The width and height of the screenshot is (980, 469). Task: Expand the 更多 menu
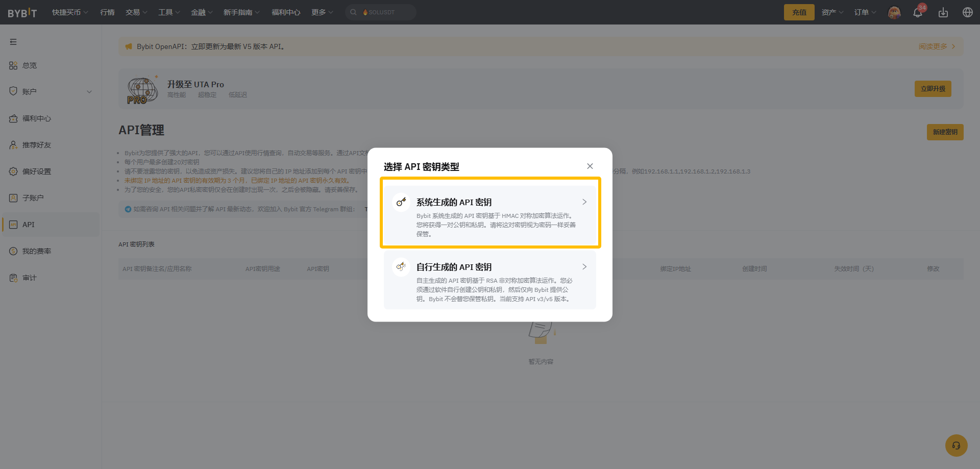(x=322, y=12)
